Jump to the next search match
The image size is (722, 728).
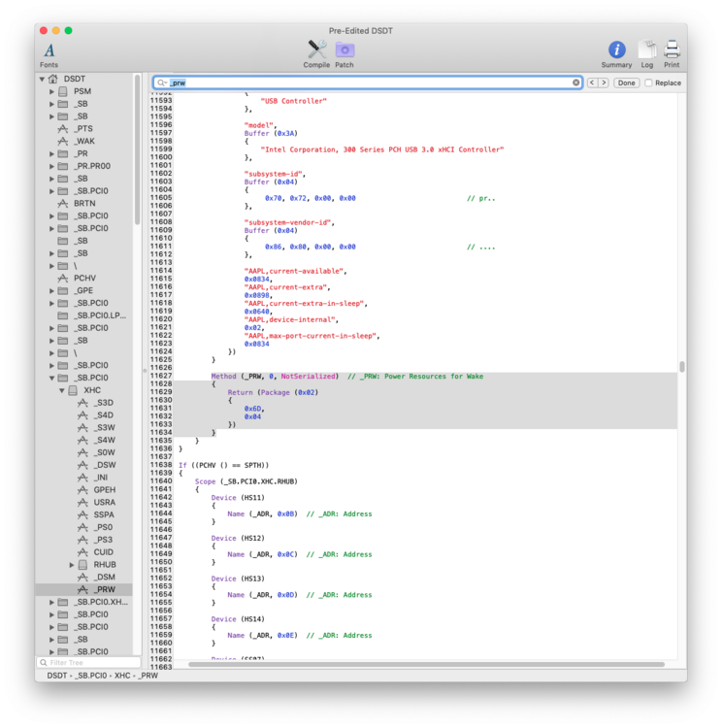coord(604,83)
